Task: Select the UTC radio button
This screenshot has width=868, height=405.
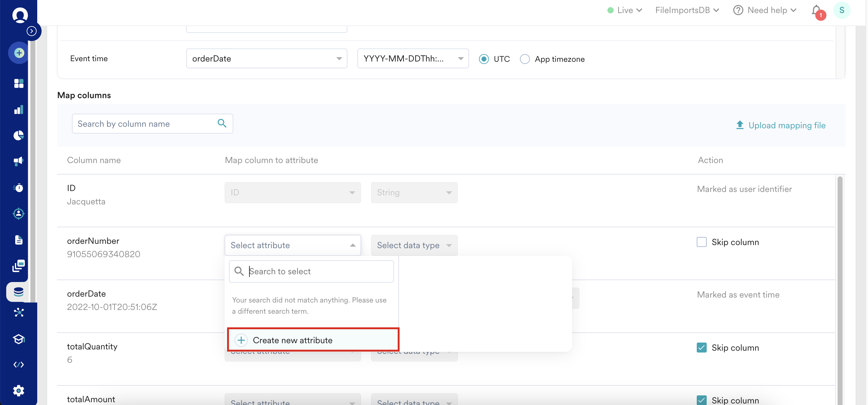Action: click(484, 59)
